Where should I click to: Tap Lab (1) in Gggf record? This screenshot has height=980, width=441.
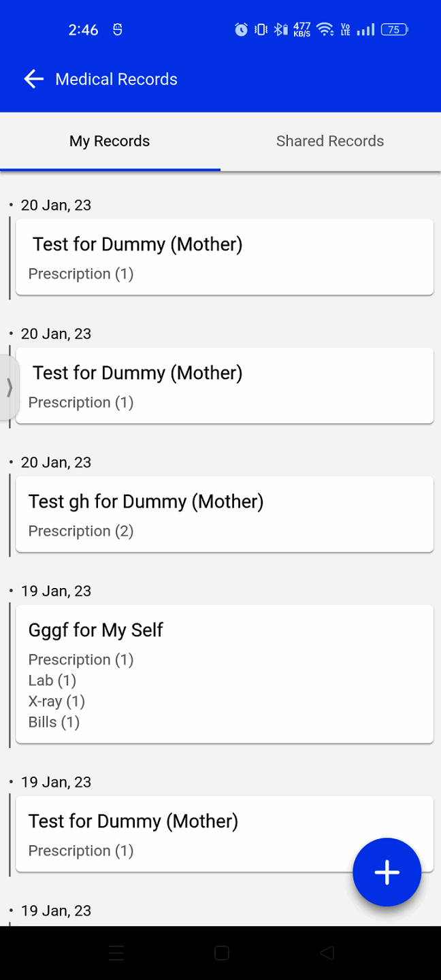52,681
